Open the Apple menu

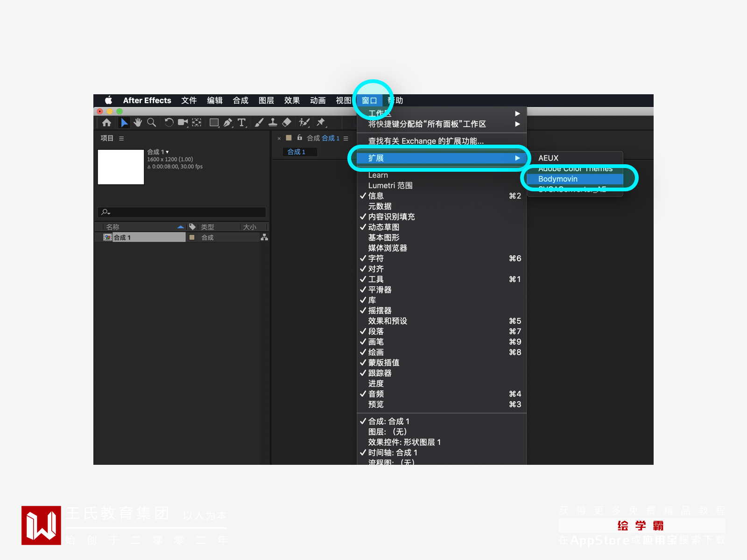click(x=108, y=100)
